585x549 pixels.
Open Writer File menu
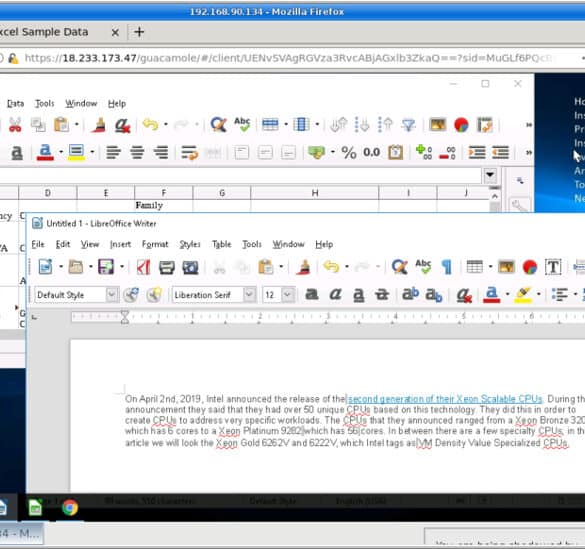click(x=38, y=244)
